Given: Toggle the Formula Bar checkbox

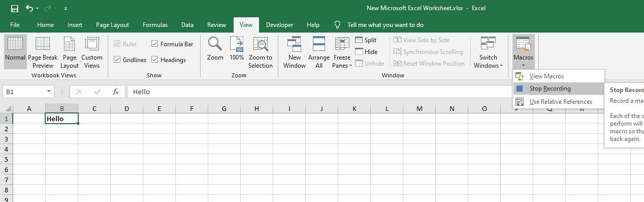Looking at the screenshot, I should (x=155, y=44).
